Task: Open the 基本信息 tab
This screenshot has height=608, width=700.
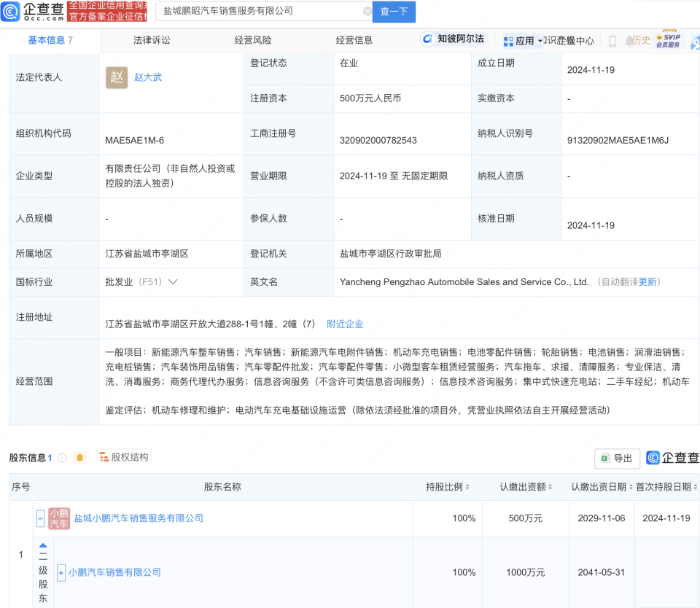Action: tap(50, 40)
